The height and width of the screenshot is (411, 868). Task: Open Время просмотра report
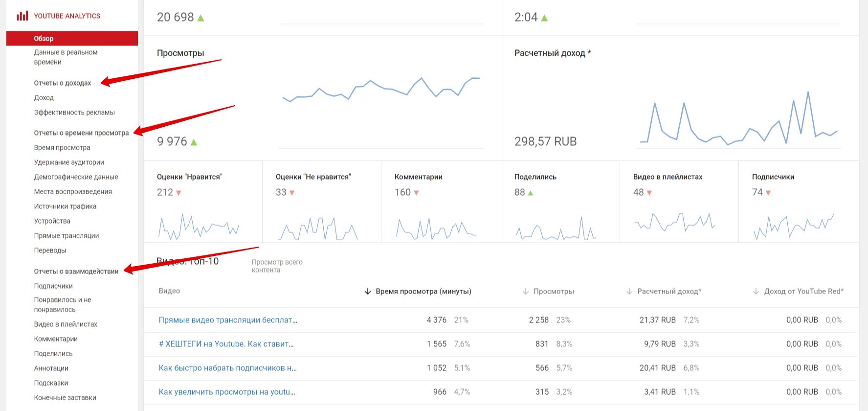pyautogui.click(x=62, y=148)
